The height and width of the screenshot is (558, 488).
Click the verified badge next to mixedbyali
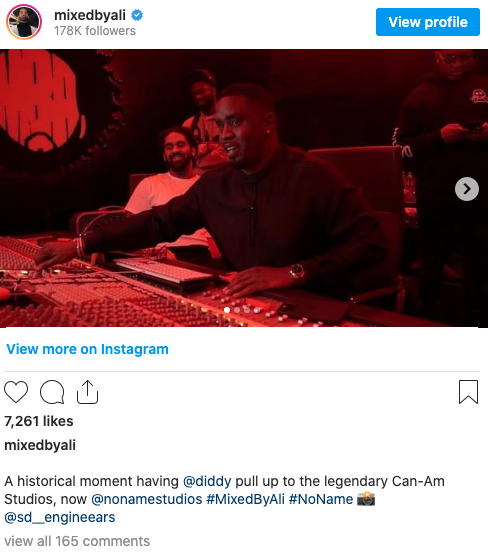tap(137, 15)
